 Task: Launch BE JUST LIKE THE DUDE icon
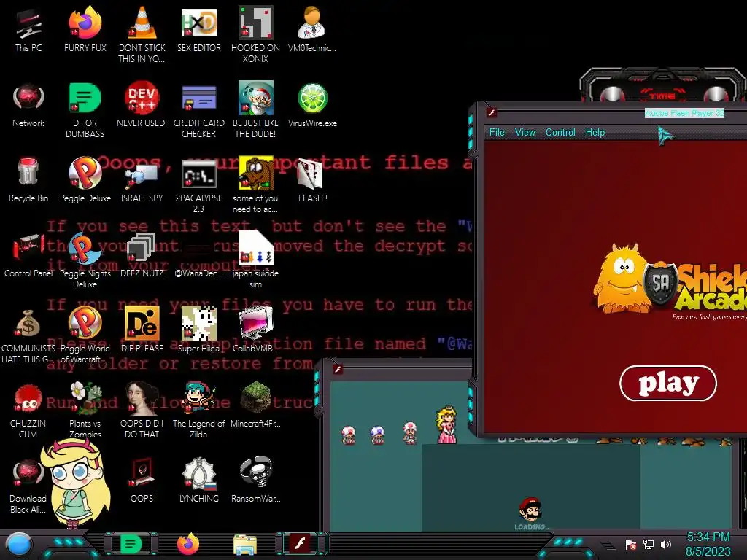255,98
